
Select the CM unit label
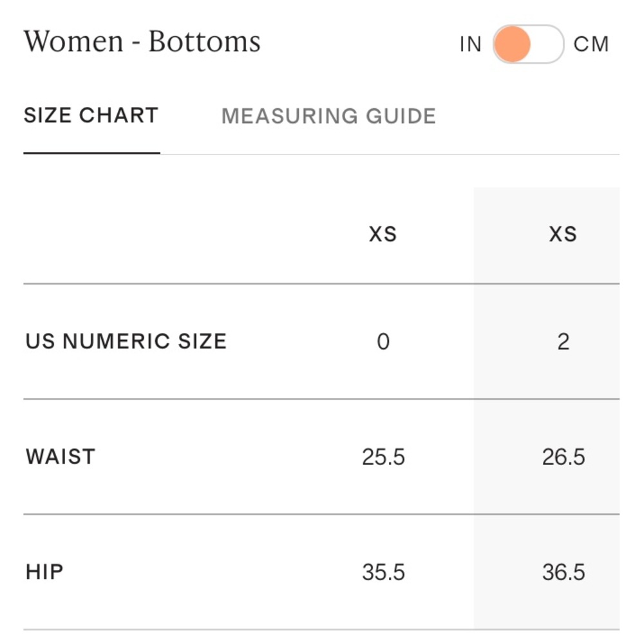click(591, 44)
